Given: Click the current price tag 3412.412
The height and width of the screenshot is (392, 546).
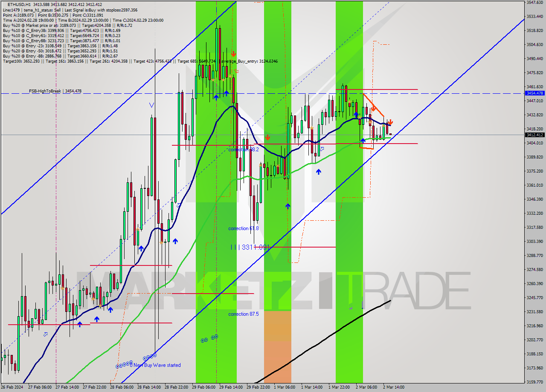Looking at the screenshot, I should pos(534,135).
